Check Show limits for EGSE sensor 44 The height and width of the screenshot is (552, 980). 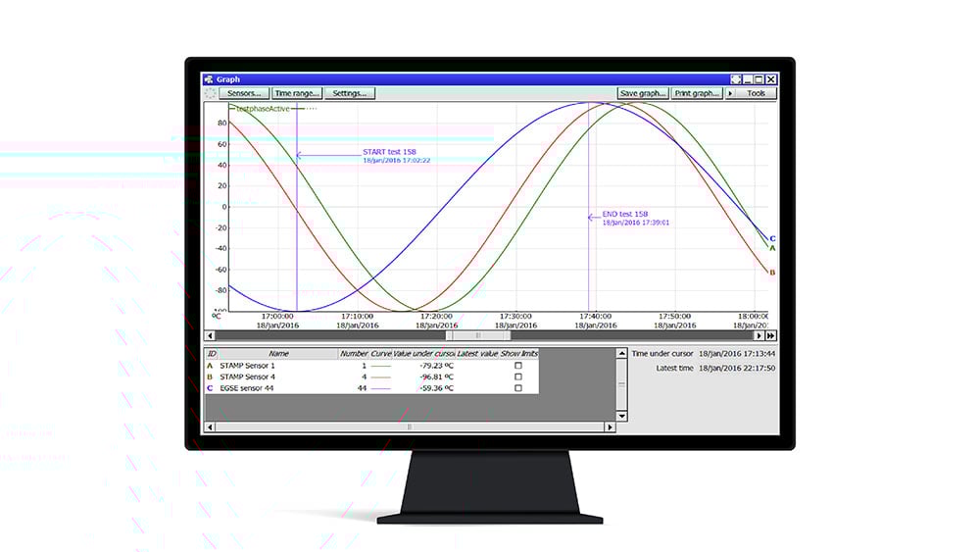tap(518, 388)
